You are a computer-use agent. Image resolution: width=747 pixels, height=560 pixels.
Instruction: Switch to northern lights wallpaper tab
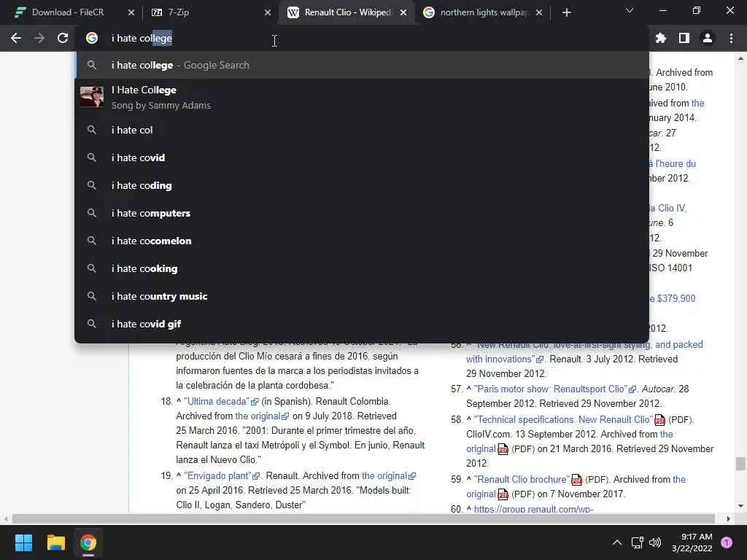(x=482, y=12)
